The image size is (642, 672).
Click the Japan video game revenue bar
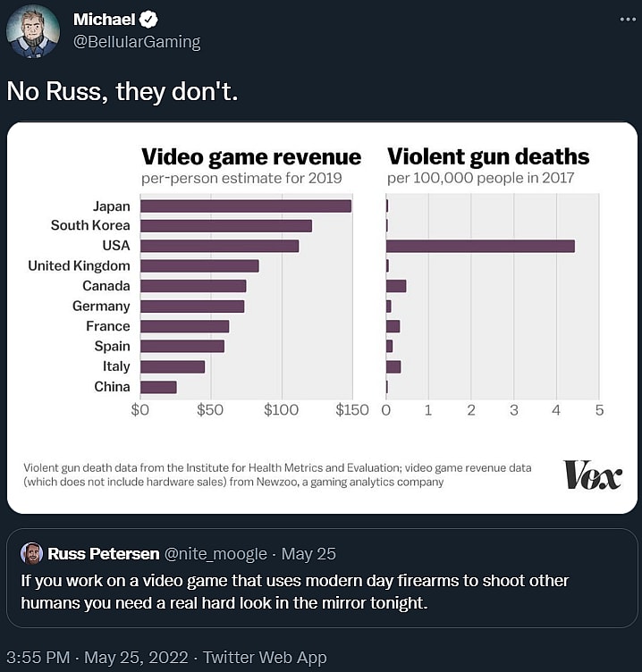click(246, 206)
